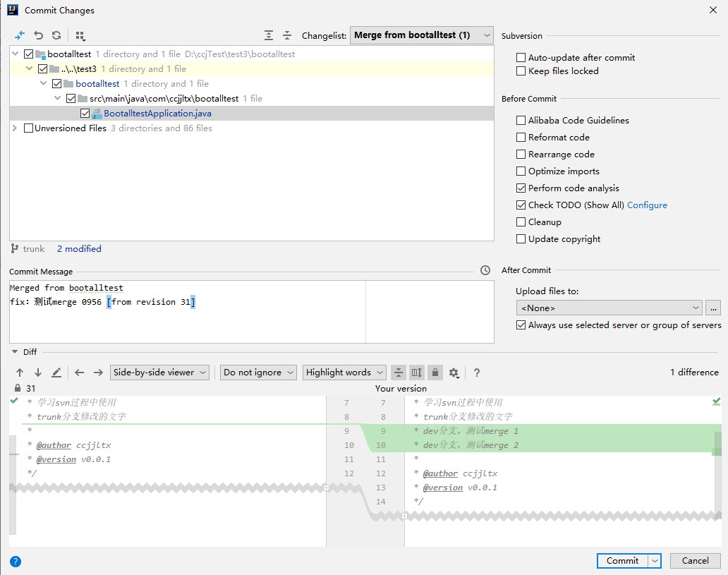728x575 pixels.
Task: Open the Side-by-side viewer dropdown
Action: pos(160,373)
